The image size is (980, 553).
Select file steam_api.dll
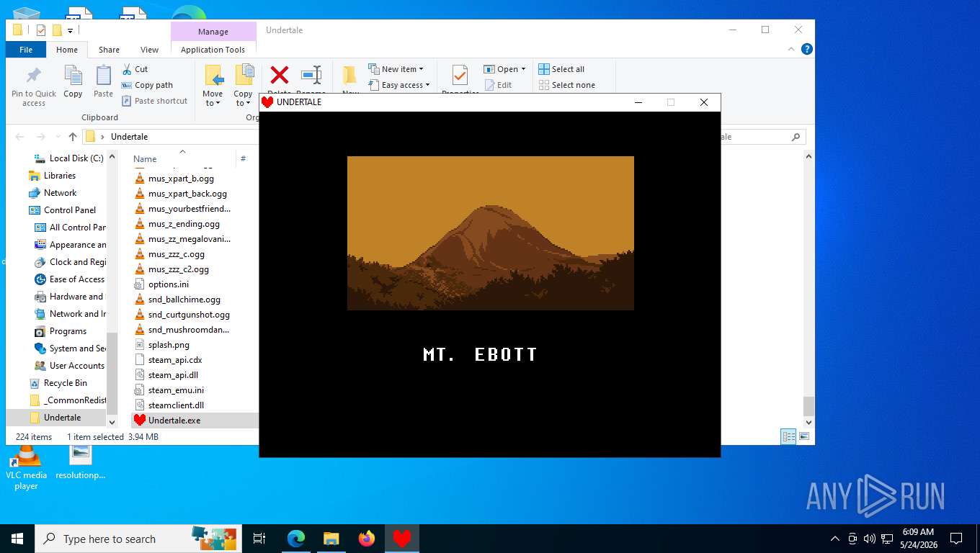point(166,375)
